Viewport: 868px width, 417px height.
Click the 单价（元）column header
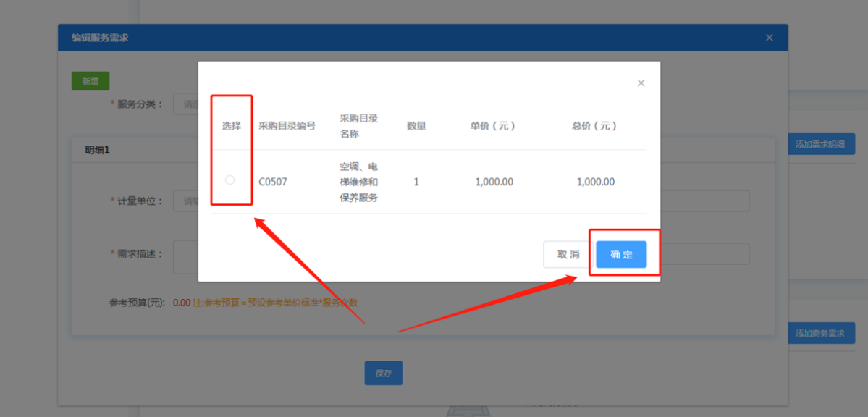(492, 126)
